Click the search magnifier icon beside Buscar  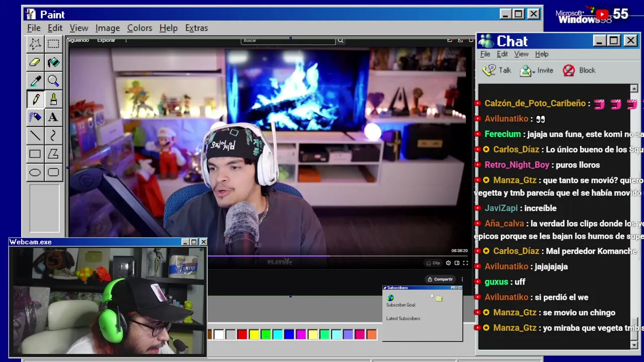click(341, 40)
